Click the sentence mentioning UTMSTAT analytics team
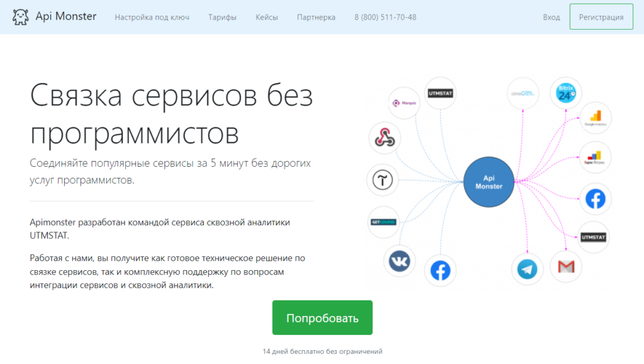The width and height of the screenshot is (644, 364). tap(160, 229)
